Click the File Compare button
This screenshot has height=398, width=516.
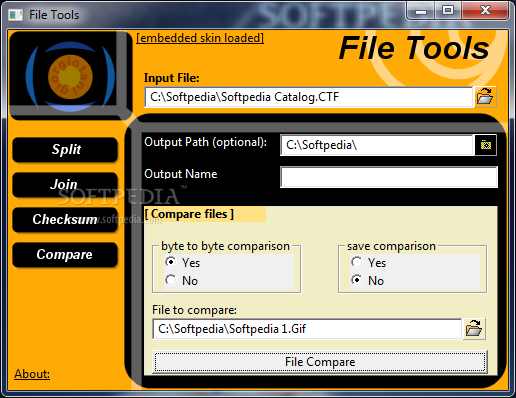[320, 362]
